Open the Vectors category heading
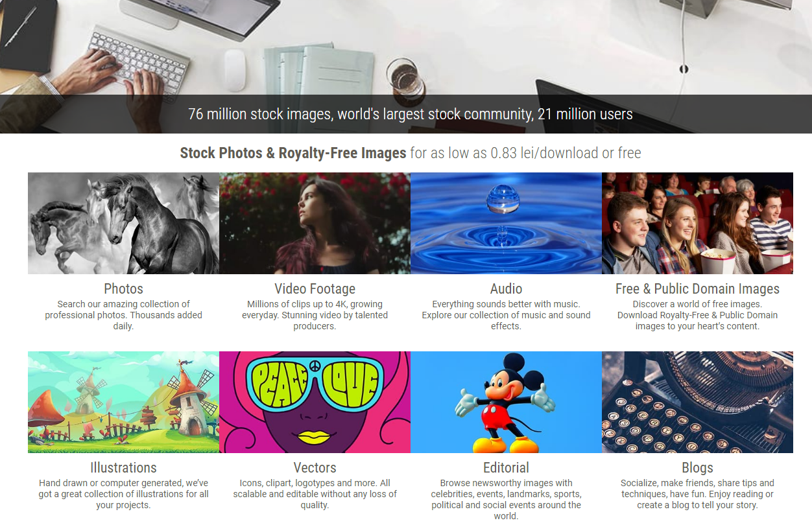The height and width of the screenshot is (527, 812). 315,467
